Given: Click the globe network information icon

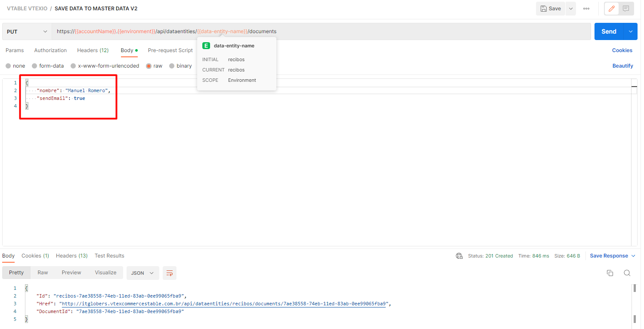Looking at the screenshot, I should [459, 256].
